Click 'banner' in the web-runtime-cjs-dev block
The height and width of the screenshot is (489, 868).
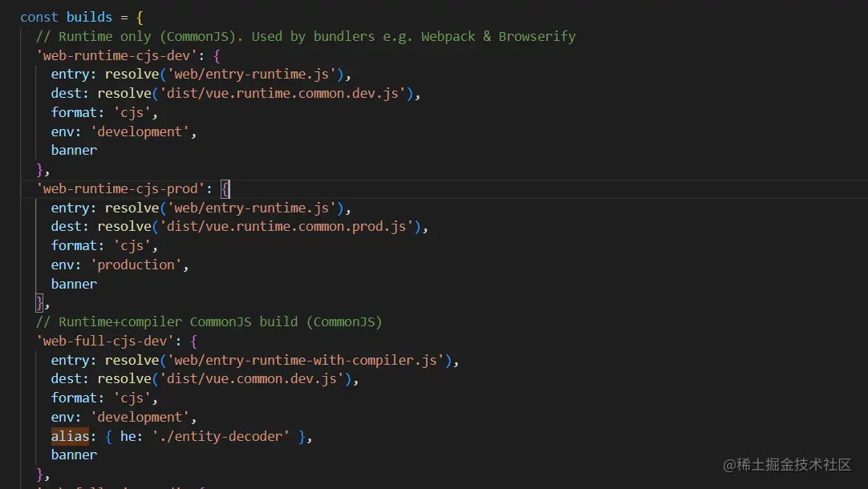[x=74, y=151]
